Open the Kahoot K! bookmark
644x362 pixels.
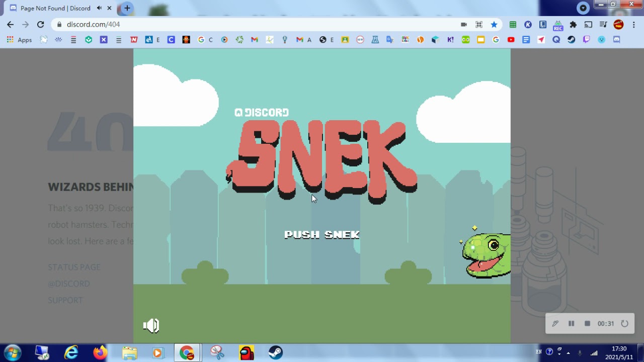click(450, 40)
